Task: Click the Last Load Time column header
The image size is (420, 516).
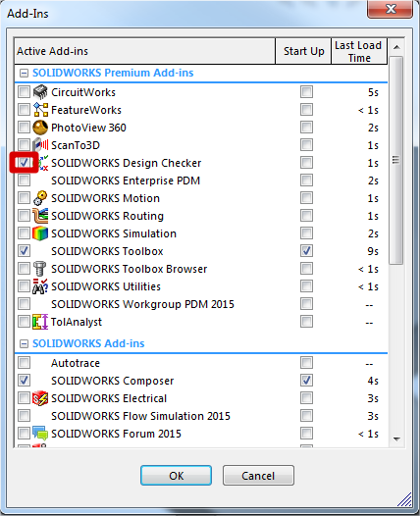Action: pos(359,51)
